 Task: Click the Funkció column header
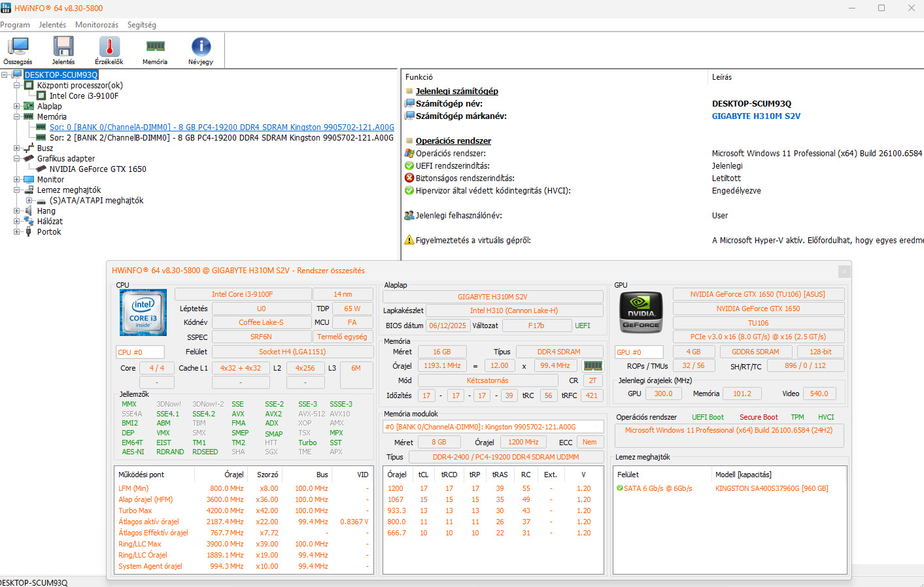[419, 77]
